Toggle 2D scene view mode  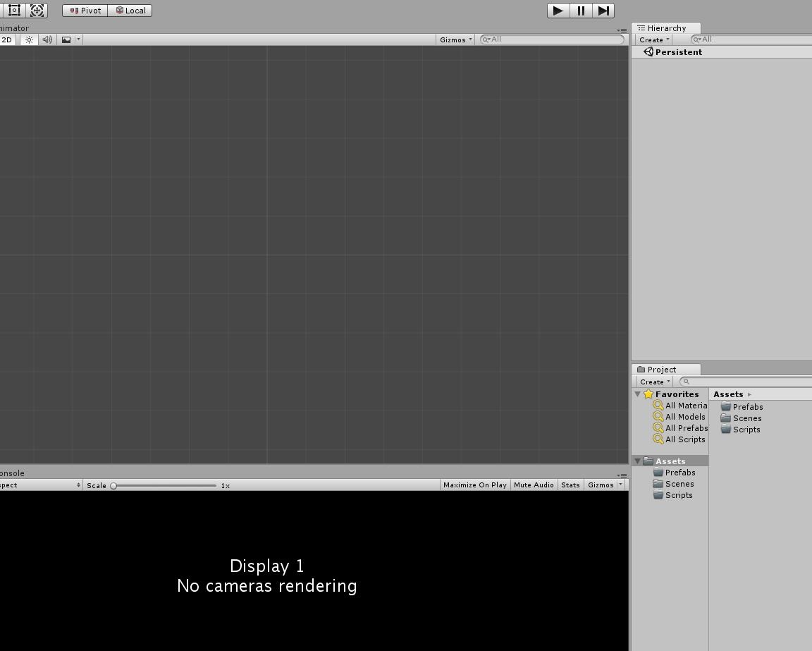pos(7,39)
